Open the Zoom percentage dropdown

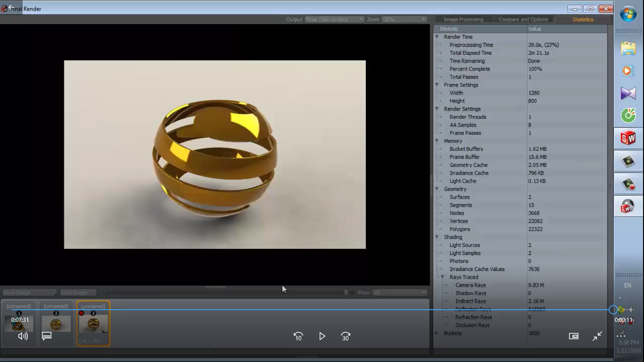pyautogui.click(x=404, y=19)
